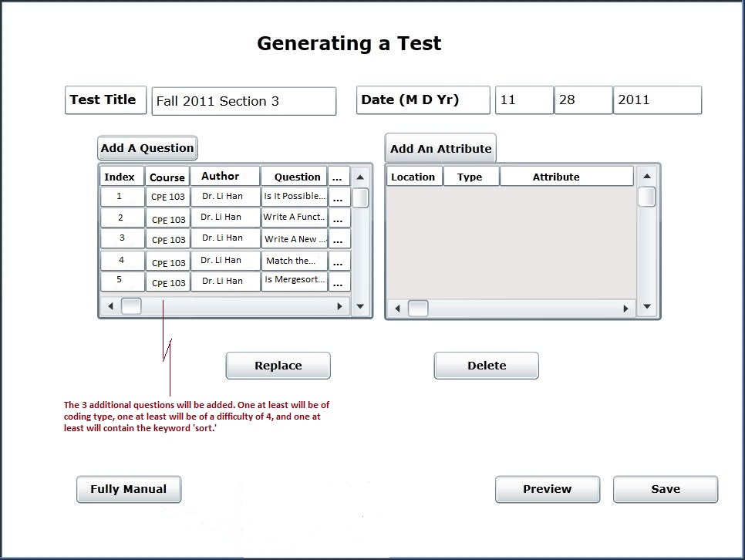745x560 pixels.
Task: Edit the Test Title text field
Action: click(x=244, y=101)
